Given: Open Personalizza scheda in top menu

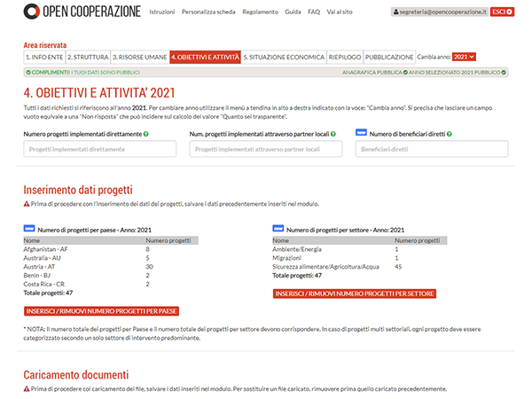Looking at the screenshot, I should [208, 12].
